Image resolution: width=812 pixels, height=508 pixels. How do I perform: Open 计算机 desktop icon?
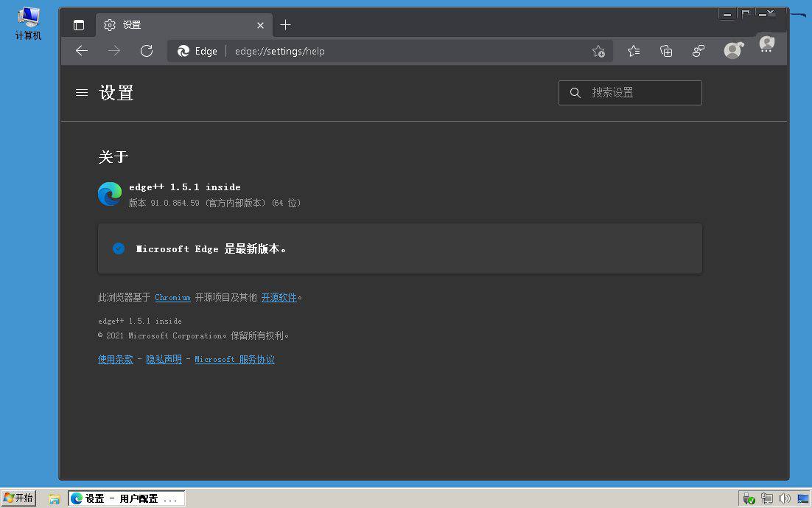click(x=29, y=24)
